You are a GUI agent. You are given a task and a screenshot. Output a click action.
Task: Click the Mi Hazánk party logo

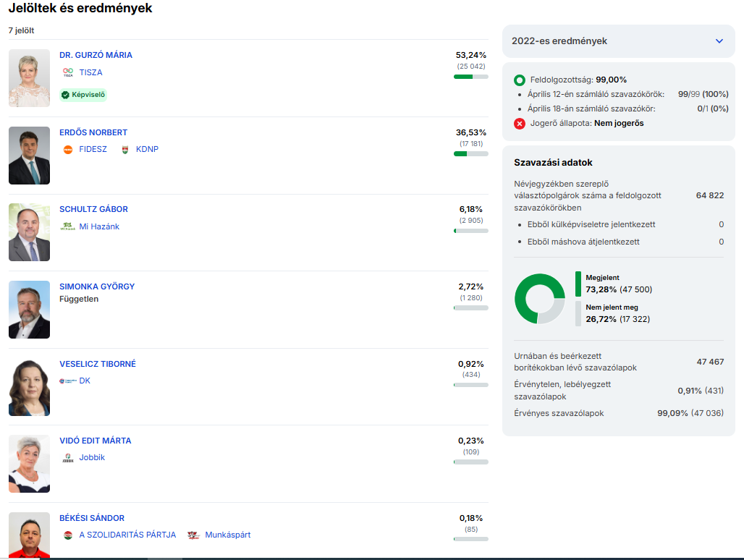[x=68, y=226]
